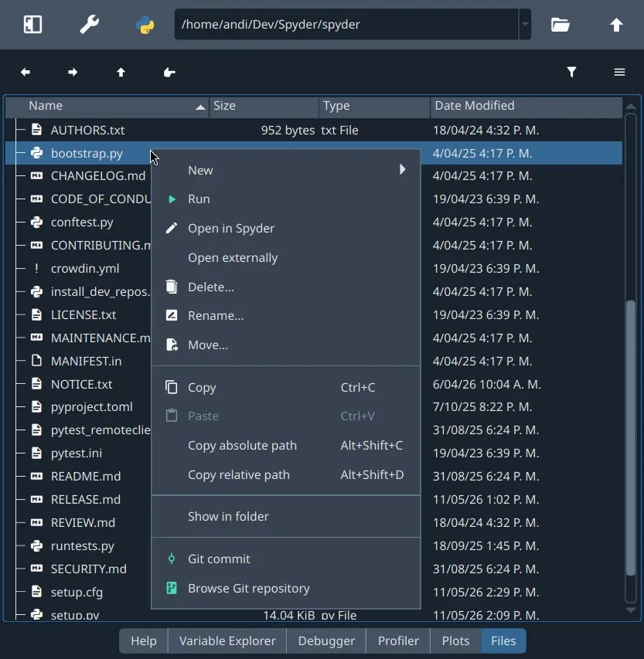
Task: Toggle panes layout icon in top toolbar
Action: click(32, 25)
